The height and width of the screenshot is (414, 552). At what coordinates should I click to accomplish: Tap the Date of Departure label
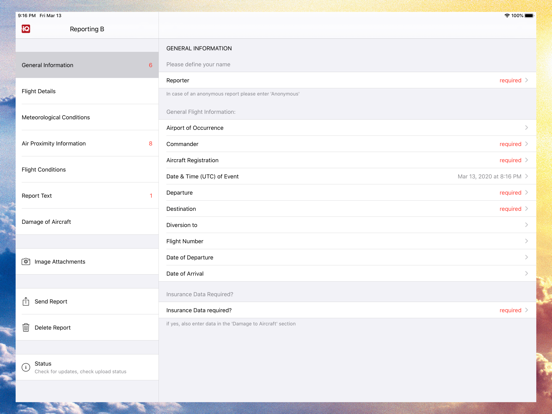(190, 257)
